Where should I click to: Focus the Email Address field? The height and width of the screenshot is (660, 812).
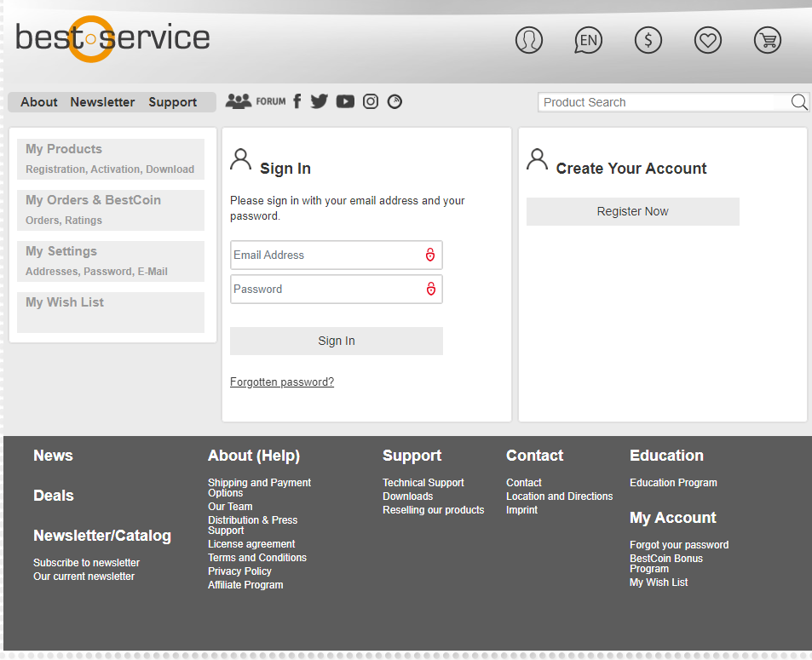pos(336,255)
